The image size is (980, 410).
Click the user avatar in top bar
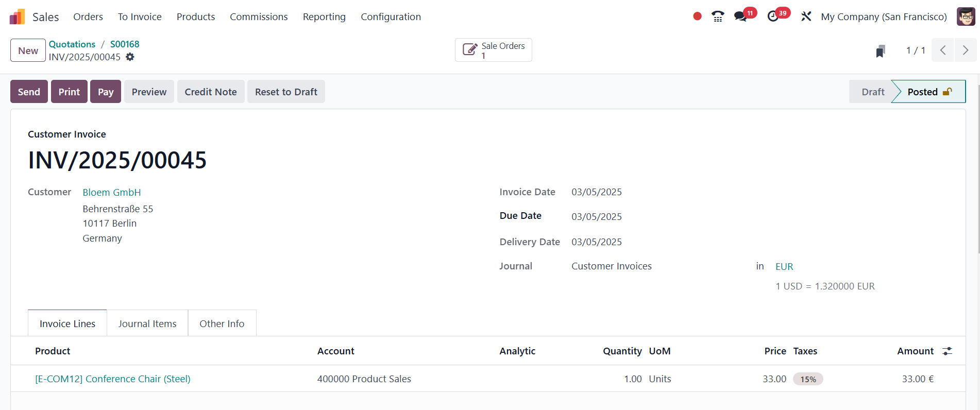(966, 16)
